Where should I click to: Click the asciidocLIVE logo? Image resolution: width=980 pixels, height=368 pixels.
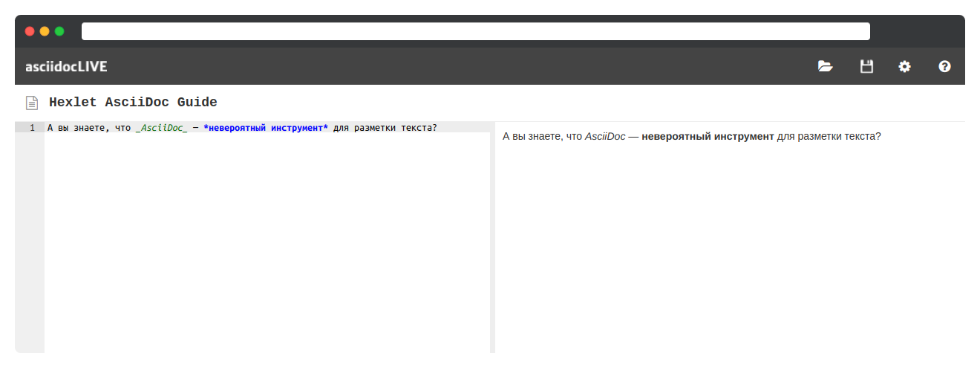[x=66, y=66]
